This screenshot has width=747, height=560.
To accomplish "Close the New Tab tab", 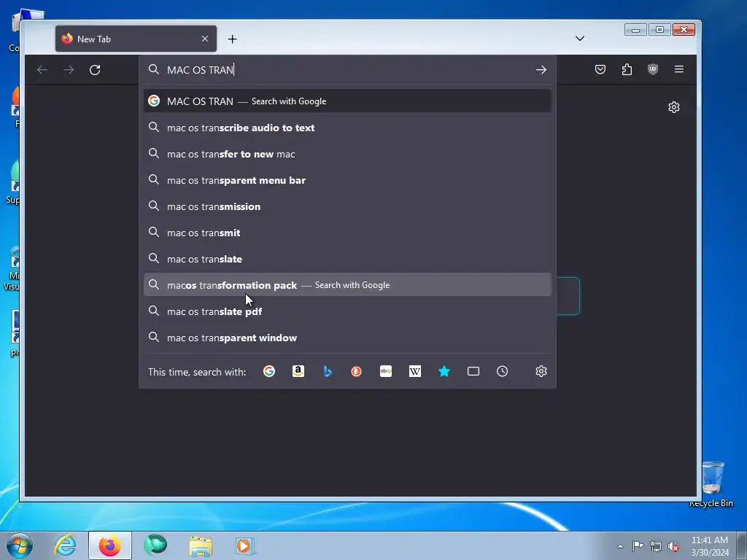I will [205, 39].
